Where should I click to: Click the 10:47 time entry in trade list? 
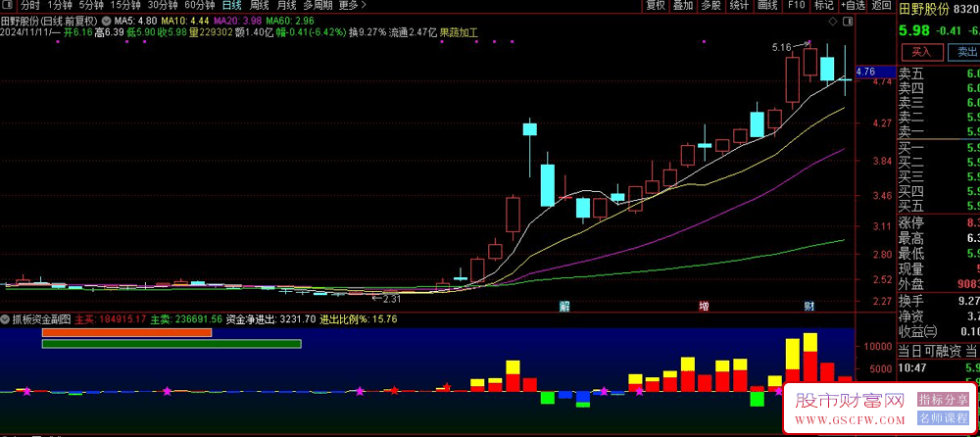tap(910, 368)
